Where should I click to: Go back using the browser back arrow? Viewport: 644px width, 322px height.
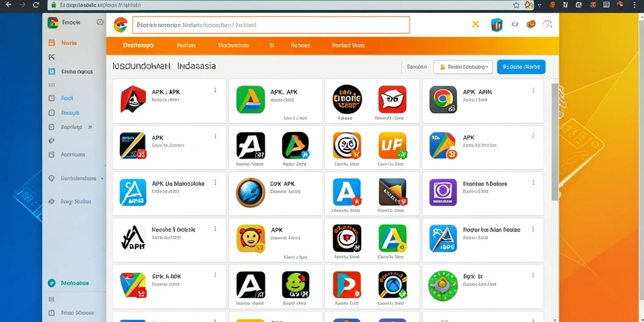coord(9,5)
